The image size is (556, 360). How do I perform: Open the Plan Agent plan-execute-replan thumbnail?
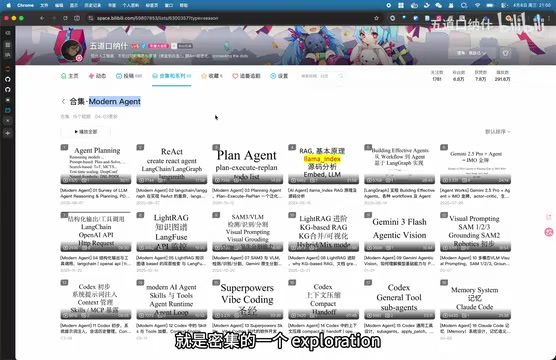(x=248, y=164)
